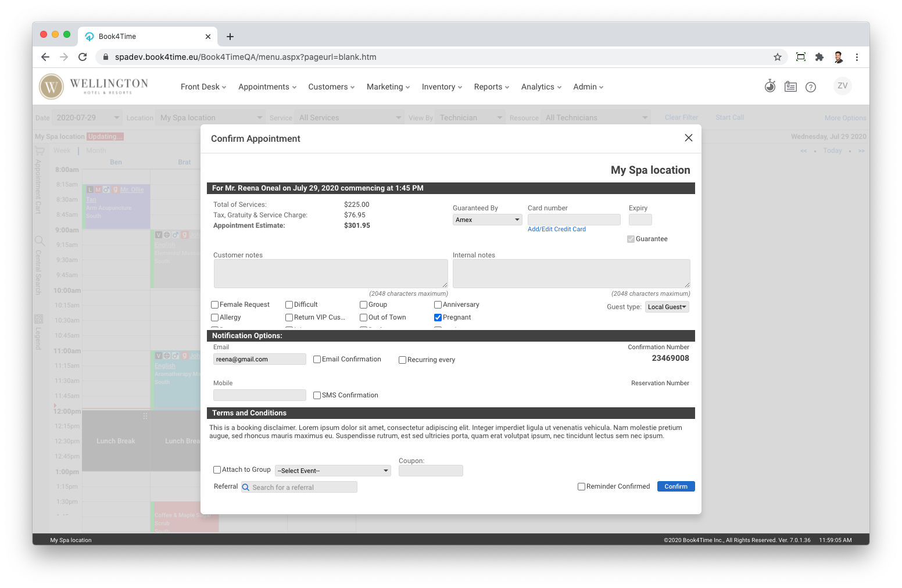
Task: Enable the Email Confirmation checkbox
Action: pos(317,360)
